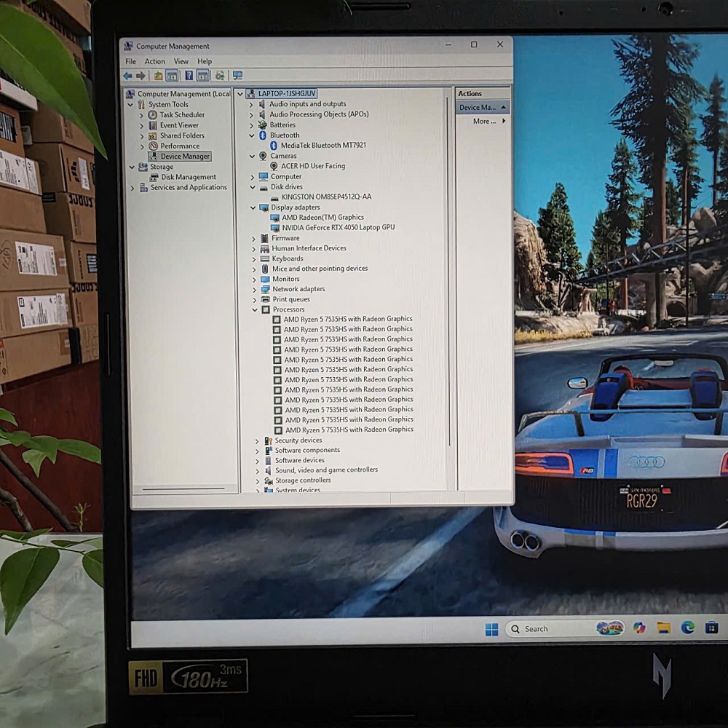Collapse the Processors category
The height and width of the screenshot is (728, 728).
254,310
